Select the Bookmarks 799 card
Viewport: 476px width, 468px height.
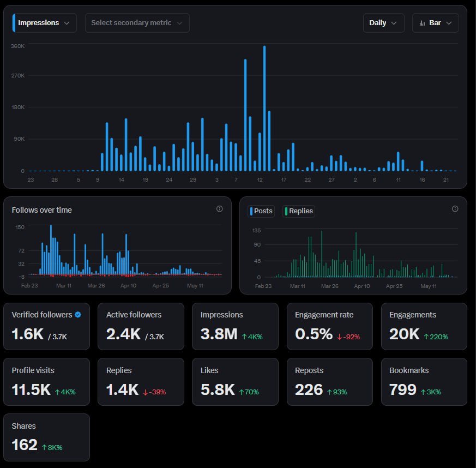pyautogui.click(x=424, y=382)
